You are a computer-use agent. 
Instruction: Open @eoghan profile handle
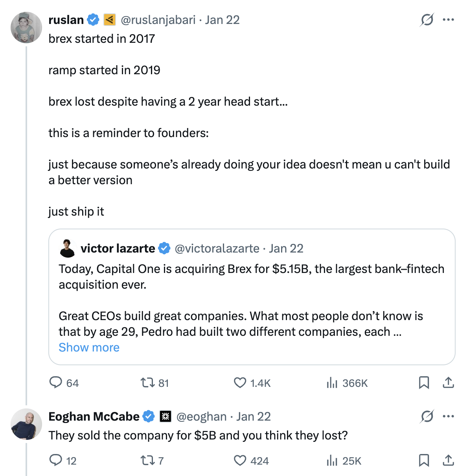[x=202, y=416]
